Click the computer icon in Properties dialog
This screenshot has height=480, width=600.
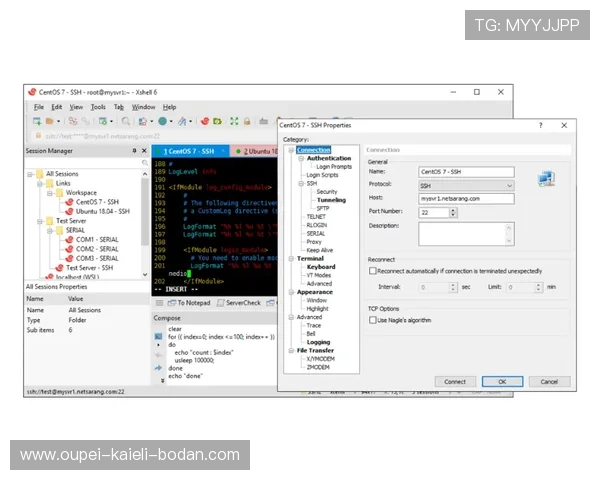click(x=546, y=179)
